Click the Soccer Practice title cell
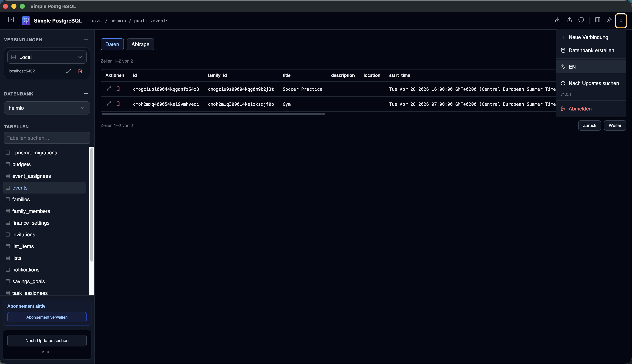Screen dimensions: 632x364 pyautogui.click(x=302, y=89)
